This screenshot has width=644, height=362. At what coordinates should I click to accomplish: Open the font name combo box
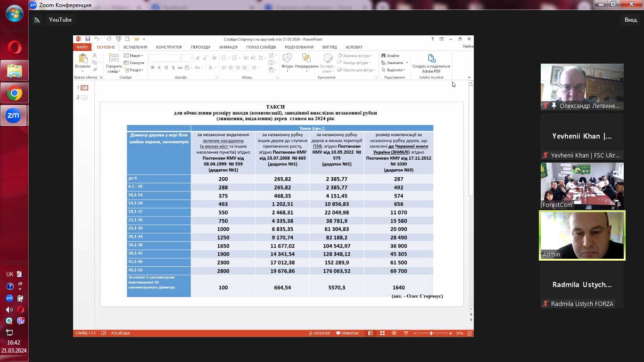point(165,58)
